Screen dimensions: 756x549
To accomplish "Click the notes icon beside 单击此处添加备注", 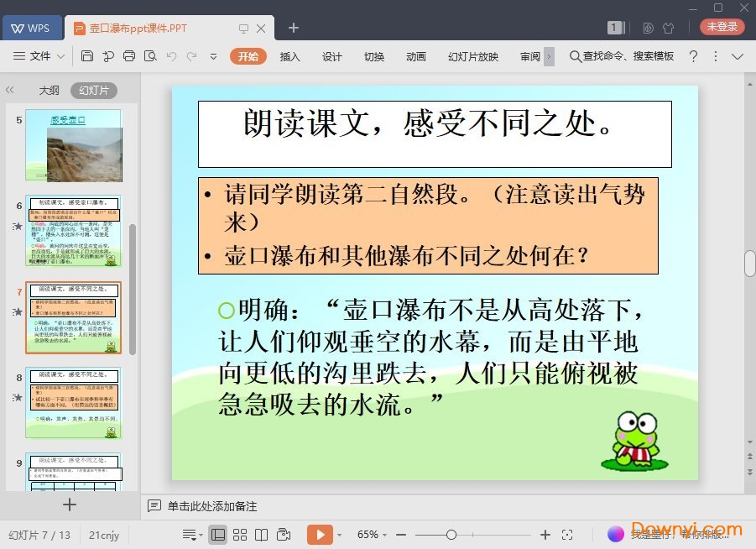I will (x=154, y=505).
